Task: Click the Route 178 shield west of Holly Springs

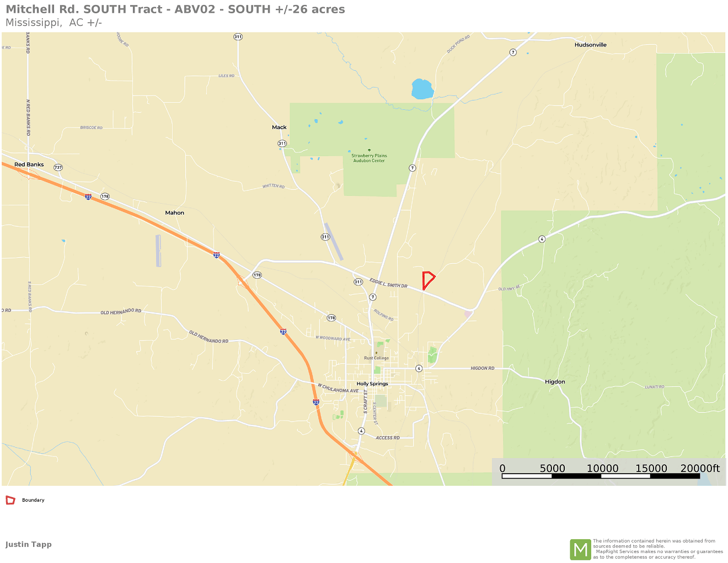Action: [x=331, y=318]
